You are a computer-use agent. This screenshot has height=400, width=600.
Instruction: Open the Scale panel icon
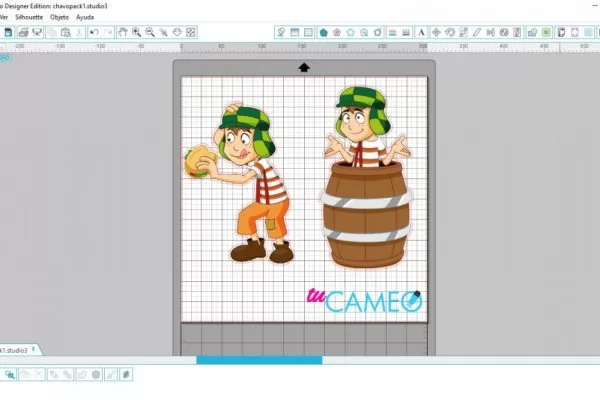(x=463, y=32)
